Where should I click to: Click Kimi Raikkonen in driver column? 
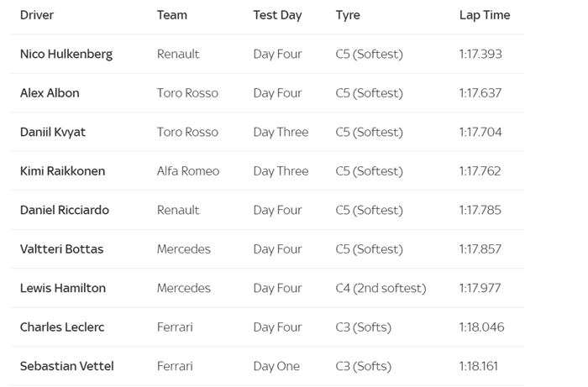(63, 171)
